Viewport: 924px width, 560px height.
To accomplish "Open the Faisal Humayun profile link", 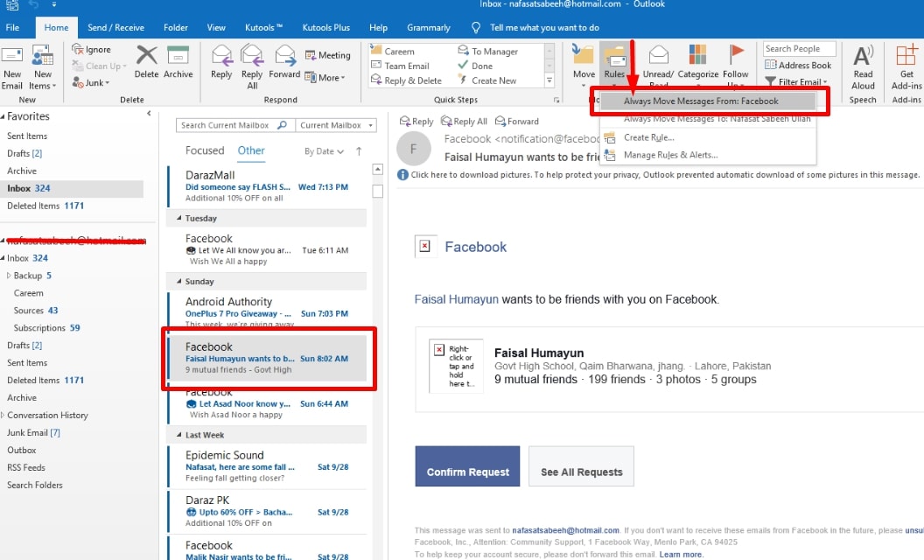I will 456,299.
